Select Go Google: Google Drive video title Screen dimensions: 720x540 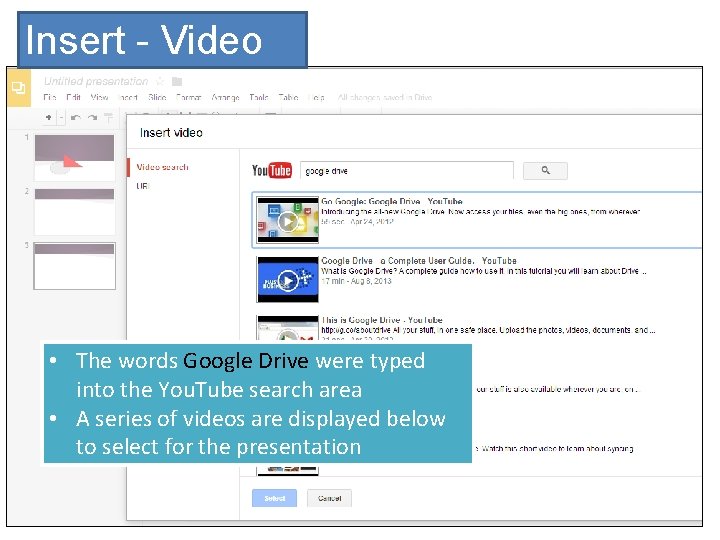pyautogui.click(x=392, y=201)
